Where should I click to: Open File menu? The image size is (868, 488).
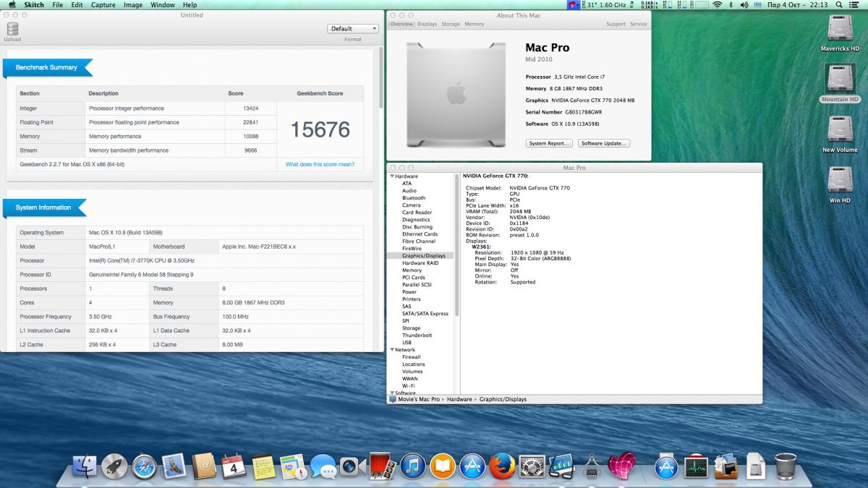[57, 4]
